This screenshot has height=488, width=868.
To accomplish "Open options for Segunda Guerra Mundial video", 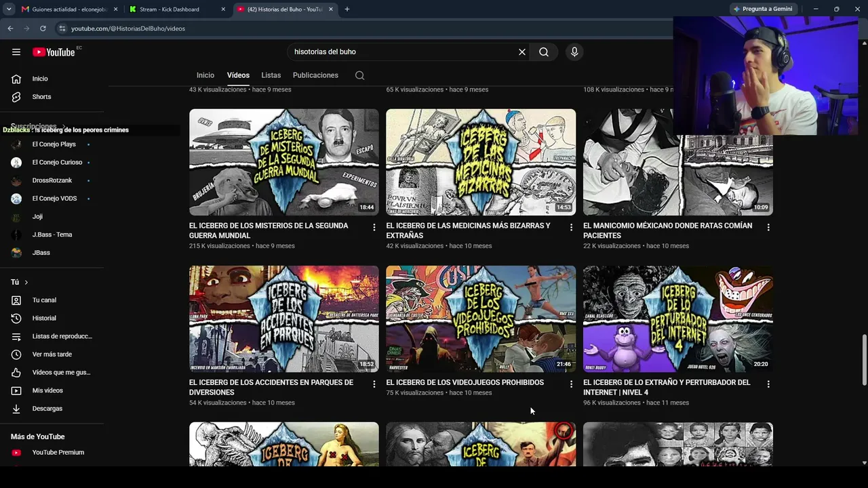I will tap(374, 227).
